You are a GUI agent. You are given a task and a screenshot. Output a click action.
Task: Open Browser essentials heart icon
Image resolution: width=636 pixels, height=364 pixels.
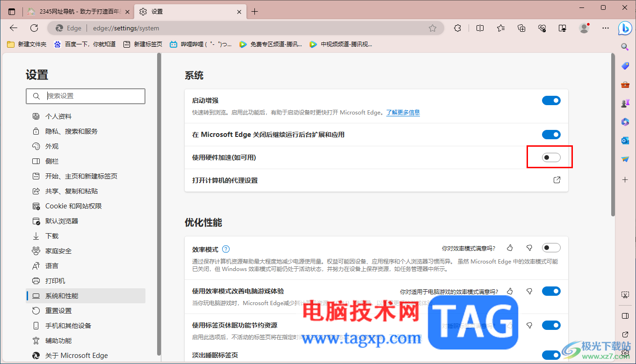tap(542, 28)
